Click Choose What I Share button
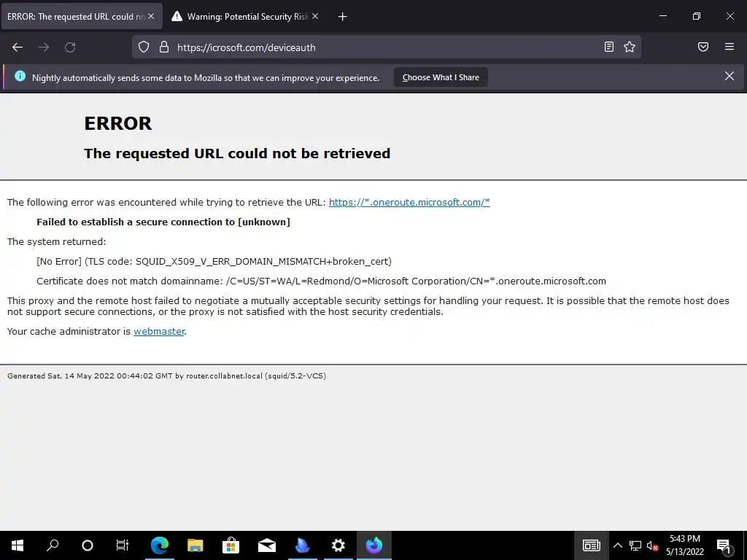Image resolution: width=747 pixels, height=560 pixels. click(441, 77)
